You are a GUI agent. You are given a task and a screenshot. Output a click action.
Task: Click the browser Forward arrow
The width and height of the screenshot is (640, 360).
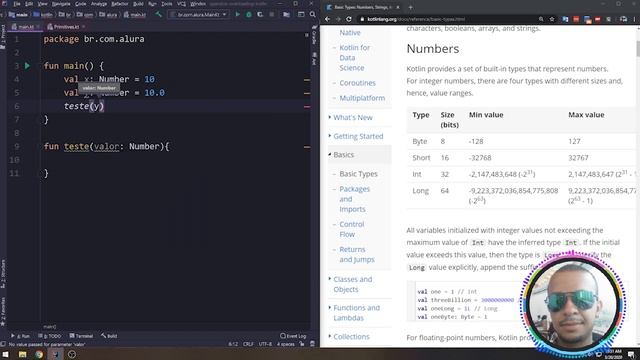tap(338, 19)
